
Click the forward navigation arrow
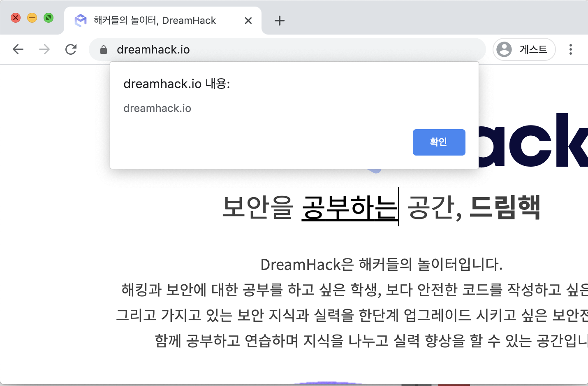tap(44, 49)
